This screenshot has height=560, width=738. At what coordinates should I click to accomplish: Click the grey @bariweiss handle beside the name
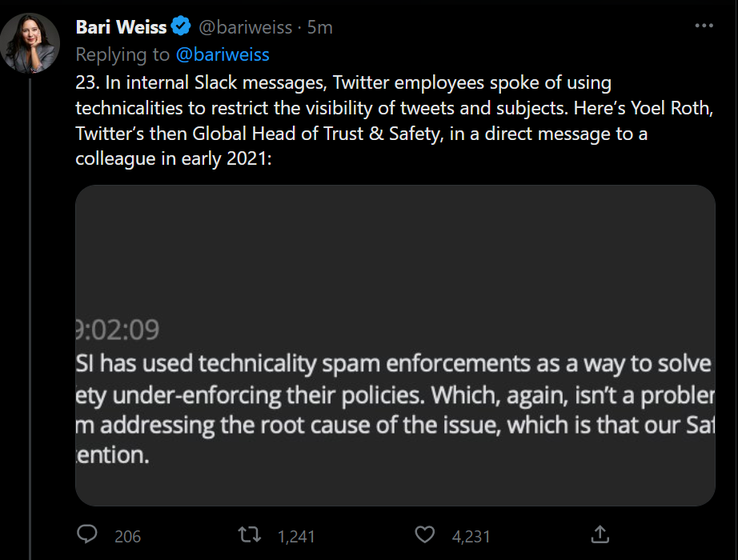(x=244, y=27)
